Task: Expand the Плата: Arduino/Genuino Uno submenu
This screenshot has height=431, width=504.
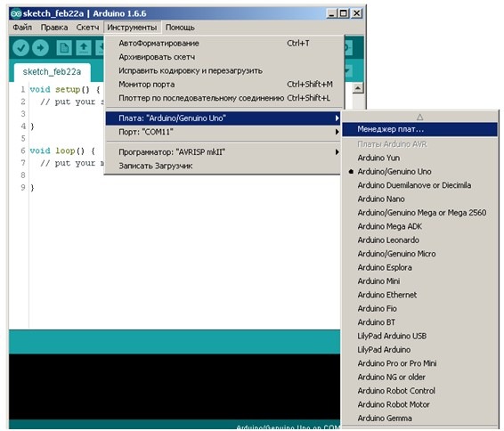Action: pos(224,118)
